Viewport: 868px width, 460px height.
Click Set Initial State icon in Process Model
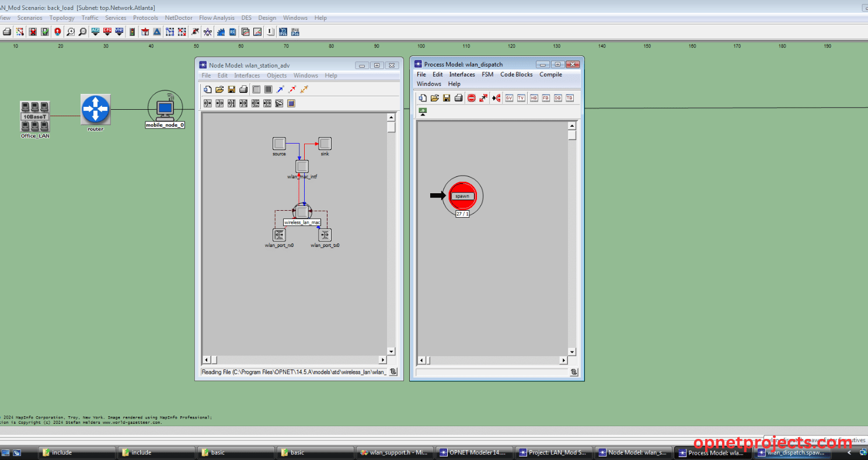click(496, 98)
